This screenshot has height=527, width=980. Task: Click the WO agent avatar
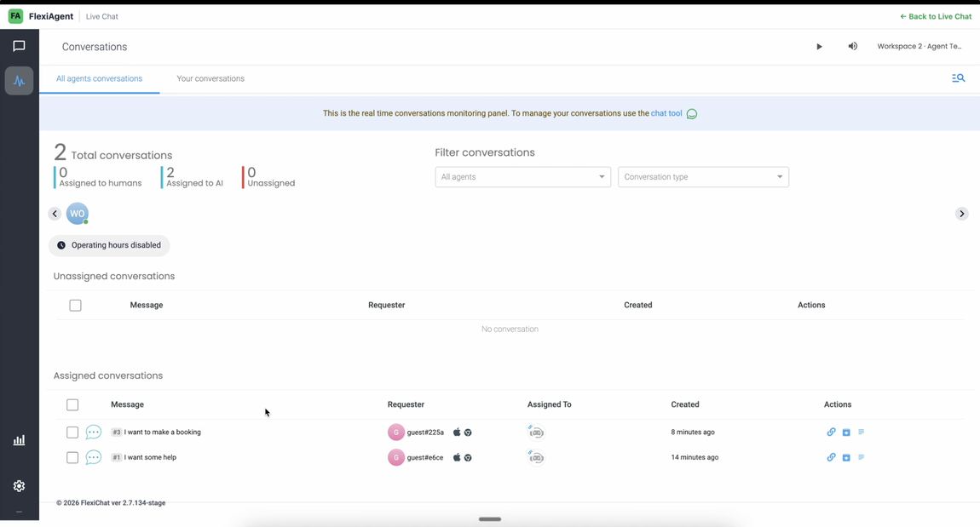point(78,214)
